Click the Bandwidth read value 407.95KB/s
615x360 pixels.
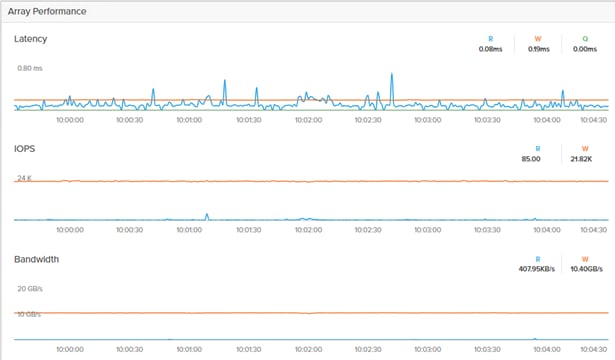click(537, 269)
